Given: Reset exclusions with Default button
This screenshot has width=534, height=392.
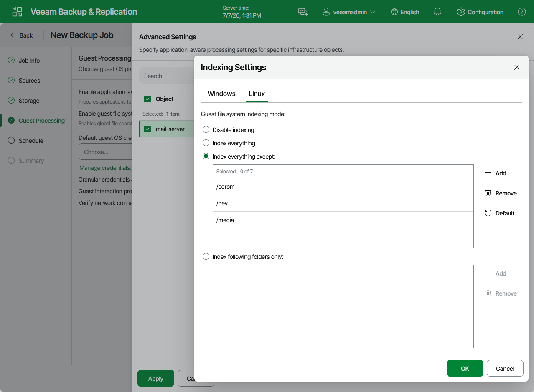Looking at the screenshot, I should coord(499,213).
